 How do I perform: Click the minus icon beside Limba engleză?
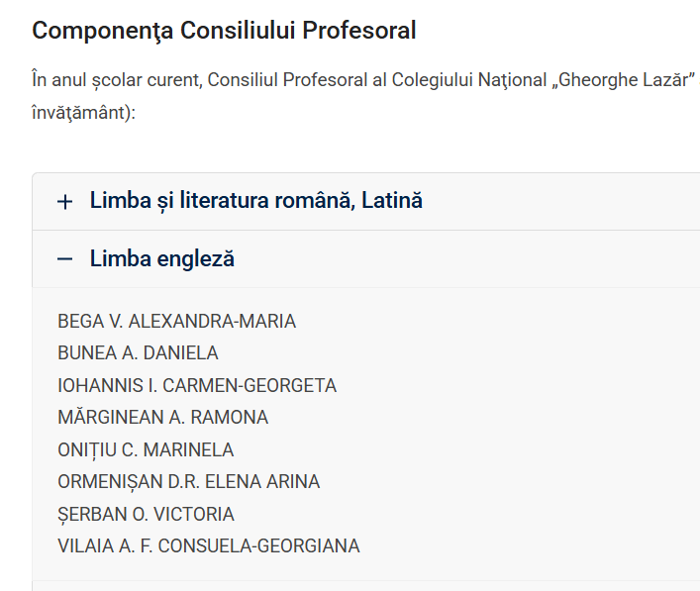click(x=64, y=259)
